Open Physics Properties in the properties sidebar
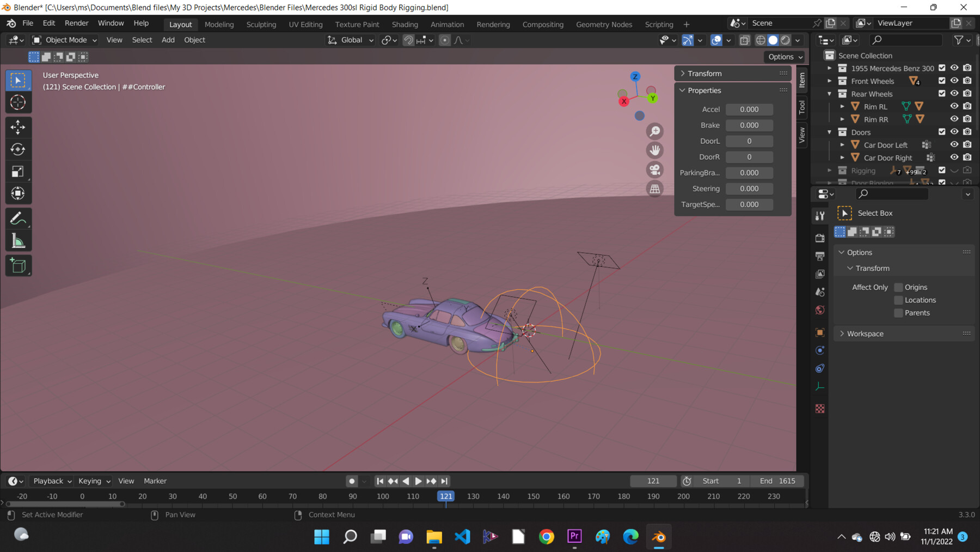This screenshot has width=980, height=552. (x=820, y=368)
